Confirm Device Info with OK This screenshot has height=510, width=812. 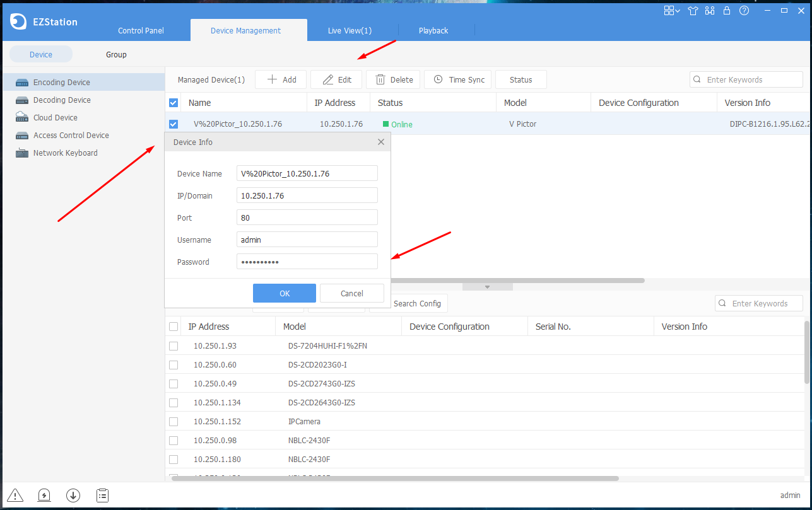pos(285,293)
